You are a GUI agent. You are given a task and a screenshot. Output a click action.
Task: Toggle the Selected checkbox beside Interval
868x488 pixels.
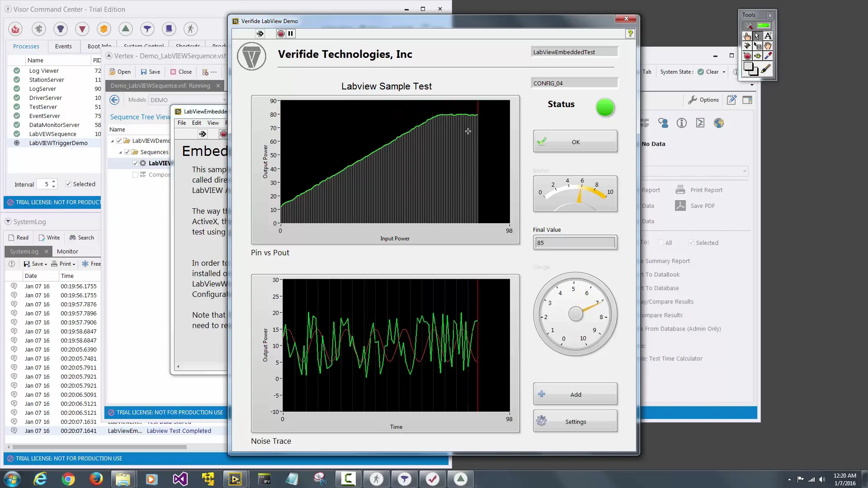(69, 184)
